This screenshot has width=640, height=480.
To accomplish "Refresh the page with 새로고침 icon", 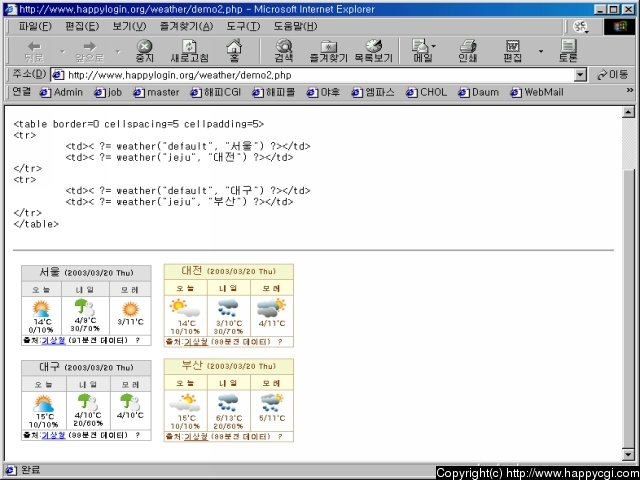I will click(x=189, y=51).
